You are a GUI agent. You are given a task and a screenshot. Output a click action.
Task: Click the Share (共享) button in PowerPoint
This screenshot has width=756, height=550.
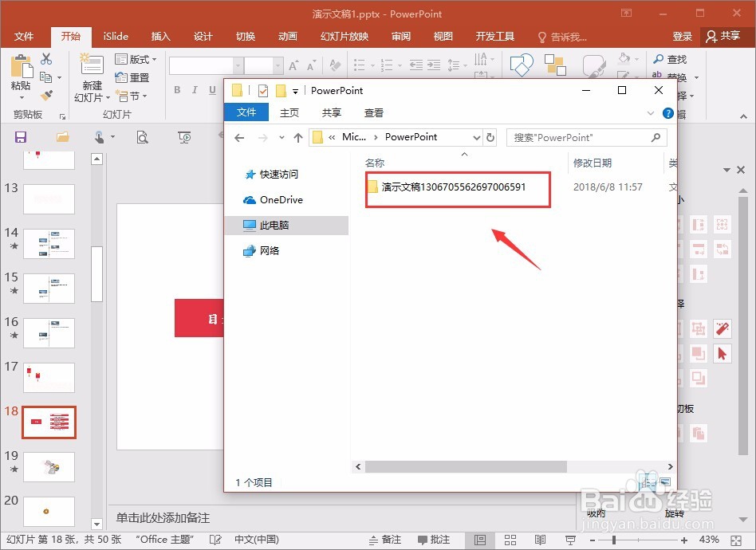click(x=723, y=36)
